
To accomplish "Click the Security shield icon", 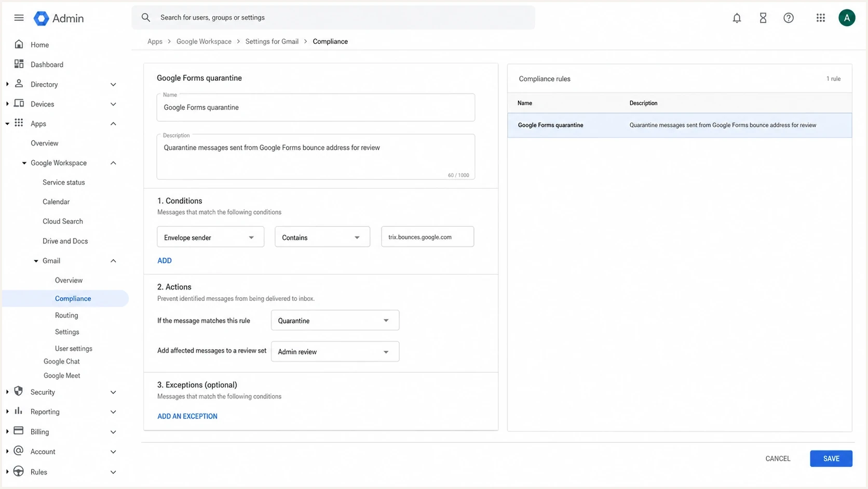I will (x=19, y=391).
